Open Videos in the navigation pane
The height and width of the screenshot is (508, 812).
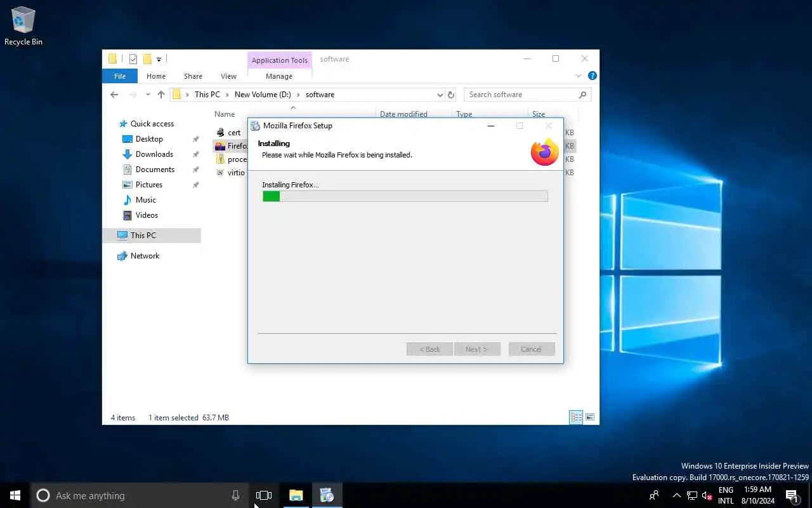point(147,215)
